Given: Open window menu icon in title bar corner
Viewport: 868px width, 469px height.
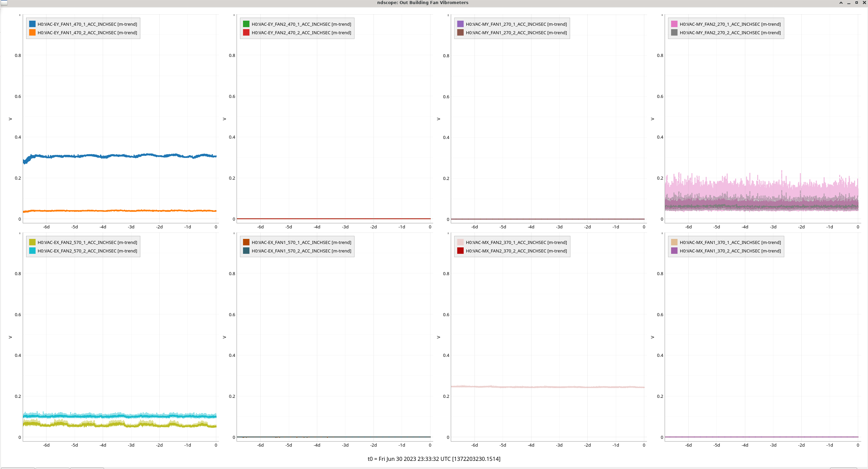Looking at the screenshot, I should click(x=4, y=3).
